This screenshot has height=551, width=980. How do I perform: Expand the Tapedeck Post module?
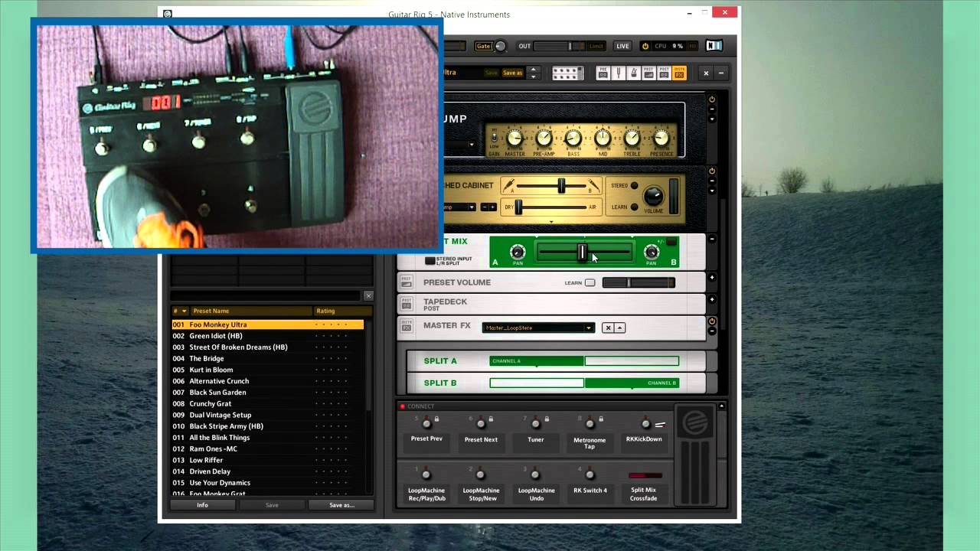(712, 299)
